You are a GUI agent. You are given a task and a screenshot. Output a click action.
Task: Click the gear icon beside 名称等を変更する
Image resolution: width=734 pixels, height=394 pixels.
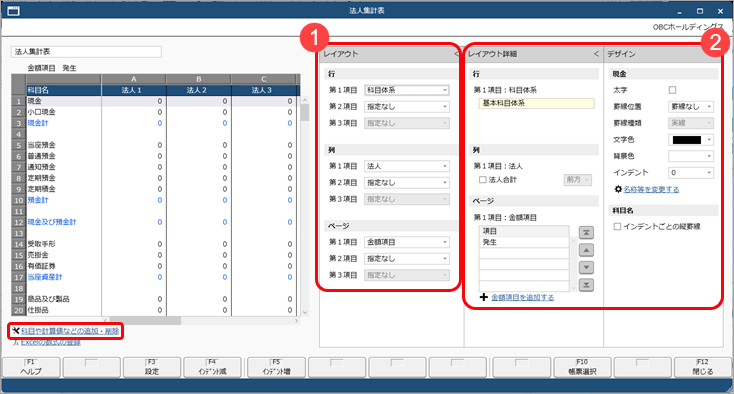click(618, 189)
